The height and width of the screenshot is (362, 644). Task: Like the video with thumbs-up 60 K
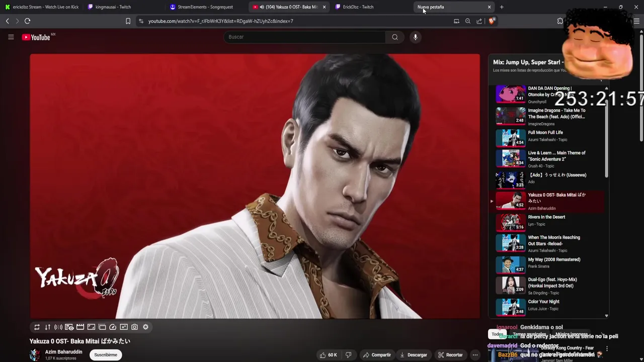click(328, 355)
